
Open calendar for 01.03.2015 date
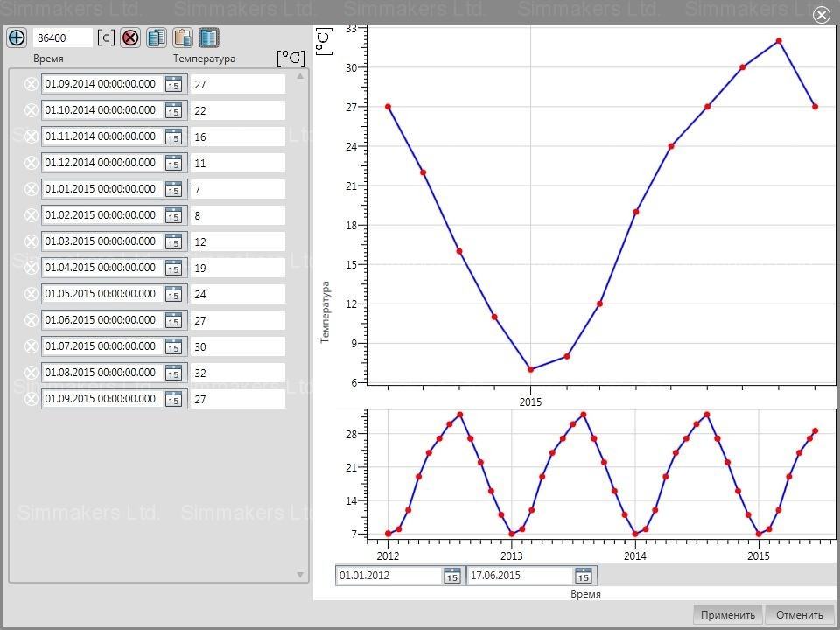(x=173, y=241)
